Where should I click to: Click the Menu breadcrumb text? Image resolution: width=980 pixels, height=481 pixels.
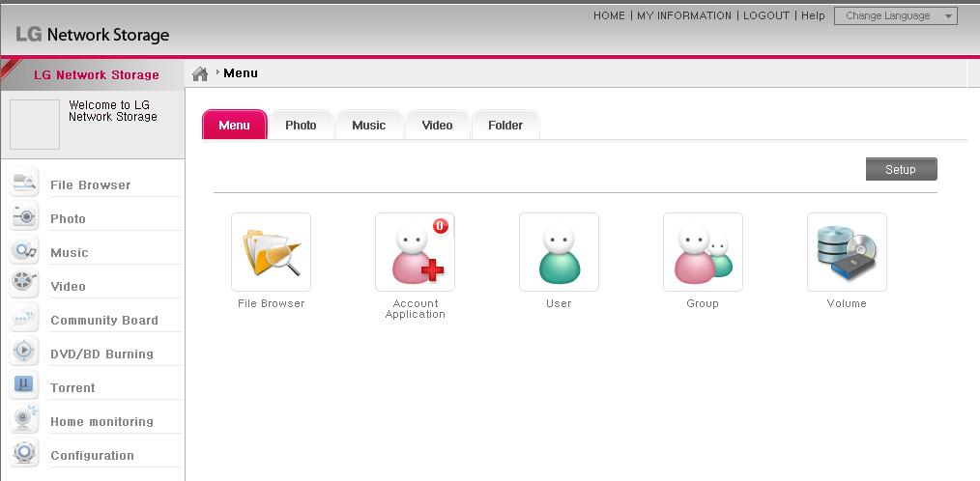pos(241,73)
